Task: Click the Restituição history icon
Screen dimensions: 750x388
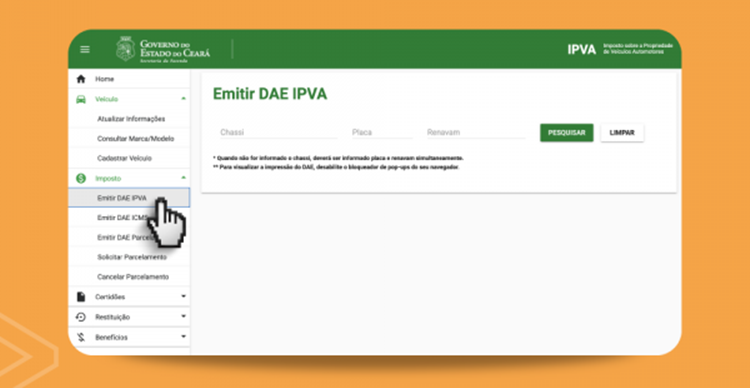Action: point(81,317)
